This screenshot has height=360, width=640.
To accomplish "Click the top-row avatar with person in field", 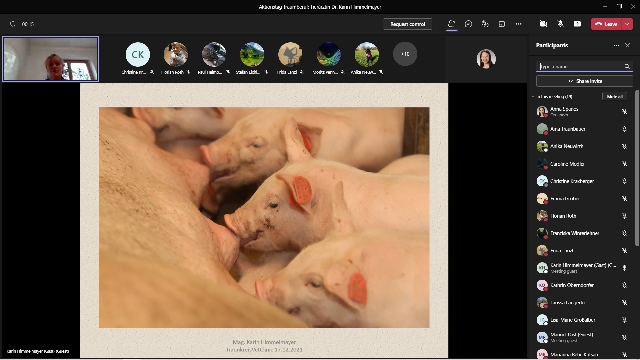I will point(367,54).
